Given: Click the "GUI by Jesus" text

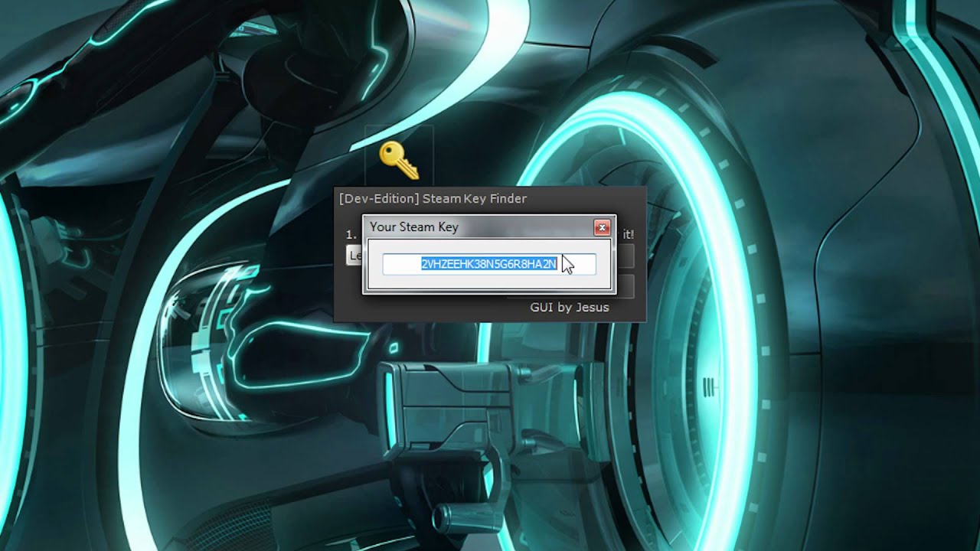Looking at the screenshot, I should [x=570, y=307].
